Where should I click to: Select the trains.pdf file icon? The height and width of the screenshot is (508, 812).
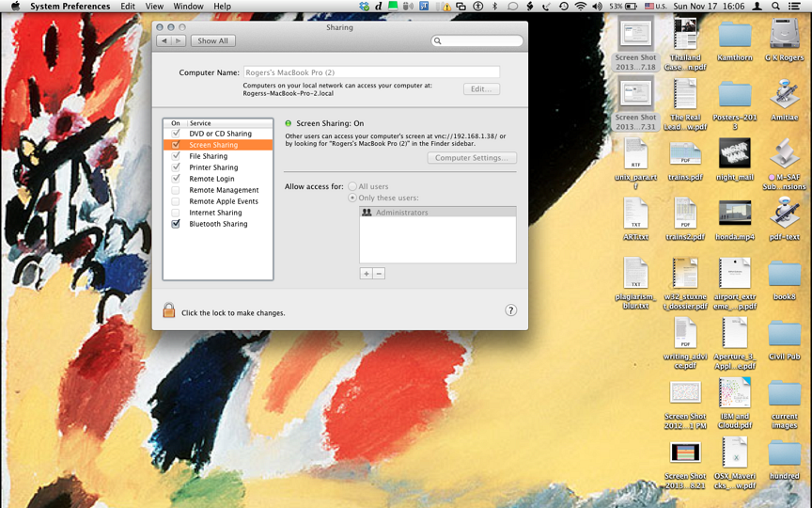tap(685, 154)
